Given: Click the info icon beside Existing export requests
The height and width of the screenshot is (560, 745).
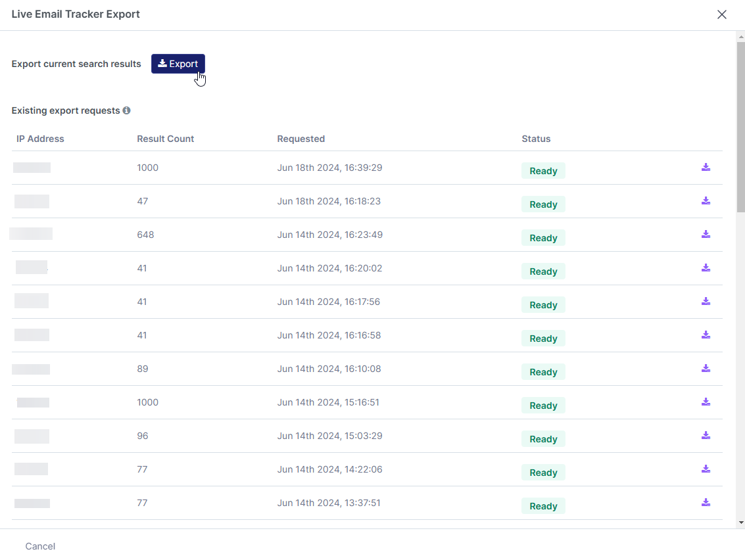Looking at the screenshot, I should coord(126,110).
